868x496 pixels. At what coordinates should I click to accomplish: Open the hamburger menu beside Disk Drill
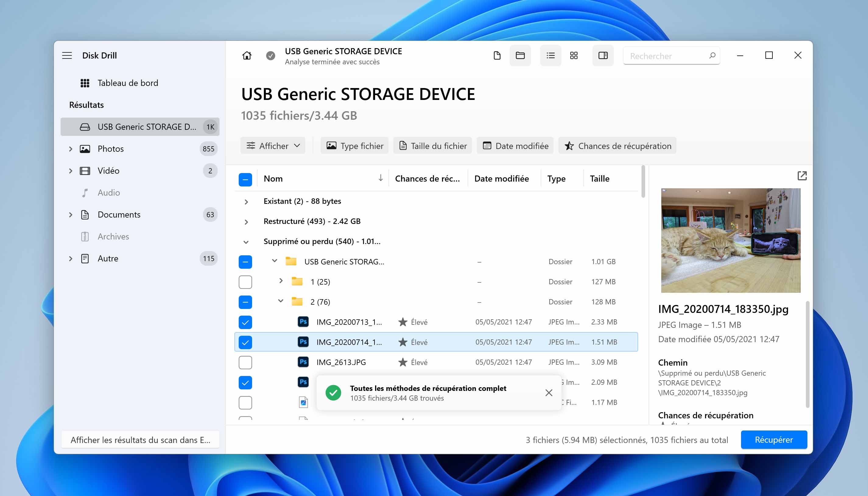67,55
